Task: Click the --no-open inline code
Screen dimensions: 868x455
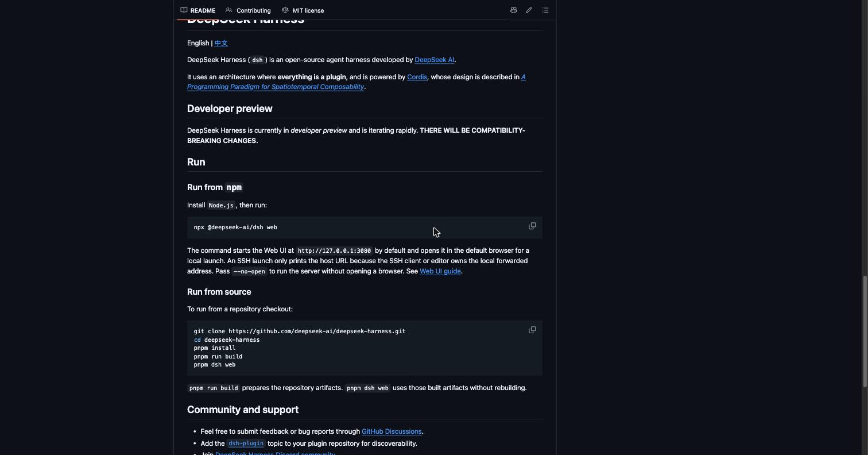Action: 249,271
